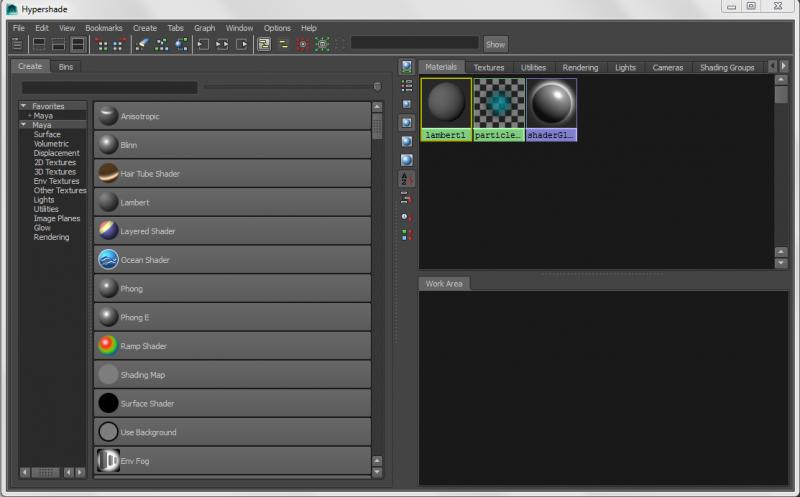Click the Ramp Shader node icon
Screen dimensions: 800x497
point(108,346)
